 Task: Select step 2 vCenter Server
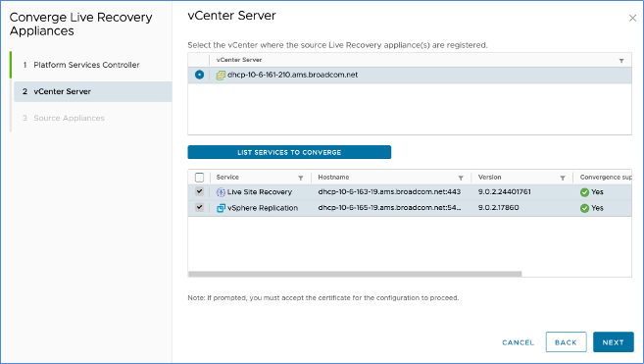click(x=93, y=91)
